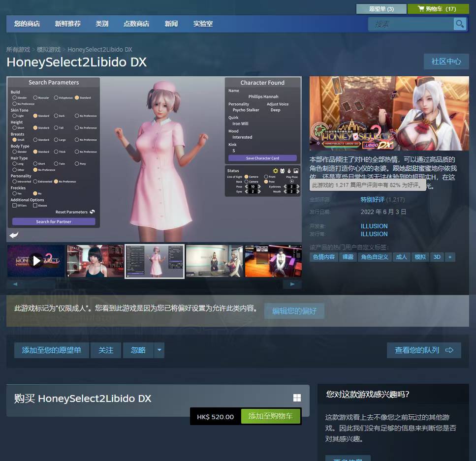This screenshot has width=476, height=461.
Task: Click 查看您的队列 button
Action: click(x=424, y=350)
